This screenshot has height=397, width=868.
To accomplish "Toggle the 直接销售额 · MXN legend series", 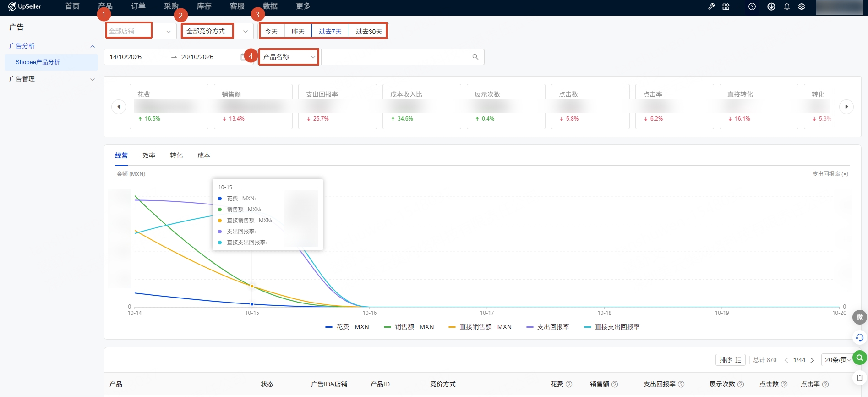I will coord(480,327).
